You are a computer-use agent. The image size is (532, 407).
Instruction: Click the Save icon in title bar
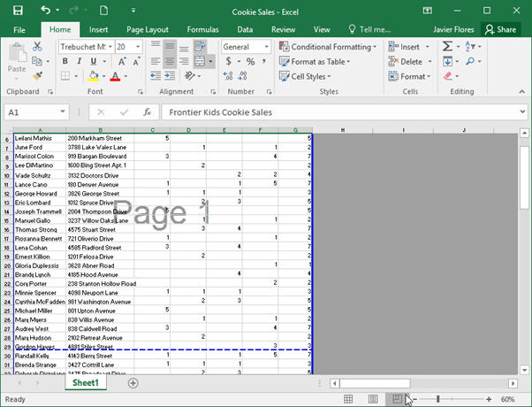coord(18,11)
